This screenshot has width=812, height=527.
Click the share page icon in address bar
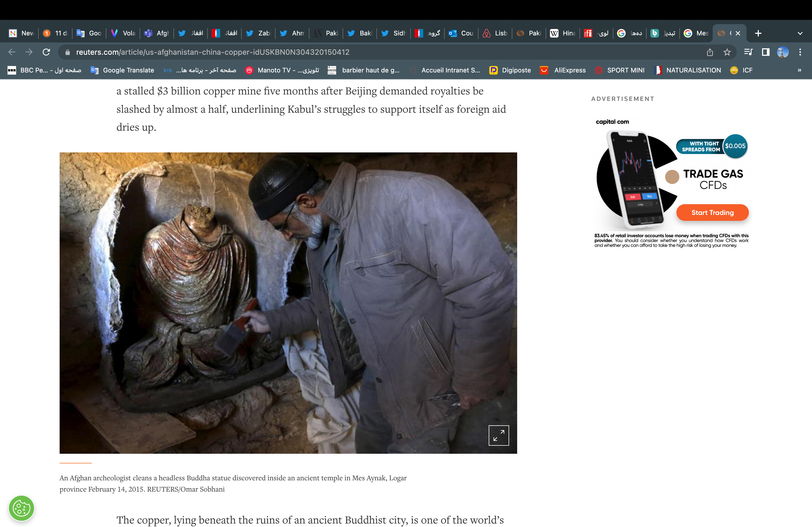click(710, 52)
